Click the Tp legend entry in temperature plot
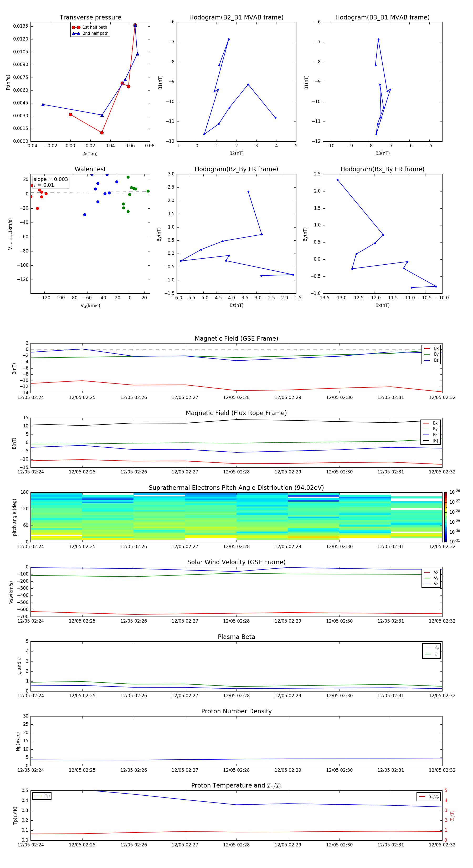Screen dimensions: 473x868 pyautogui.click(x=42, y=796)
